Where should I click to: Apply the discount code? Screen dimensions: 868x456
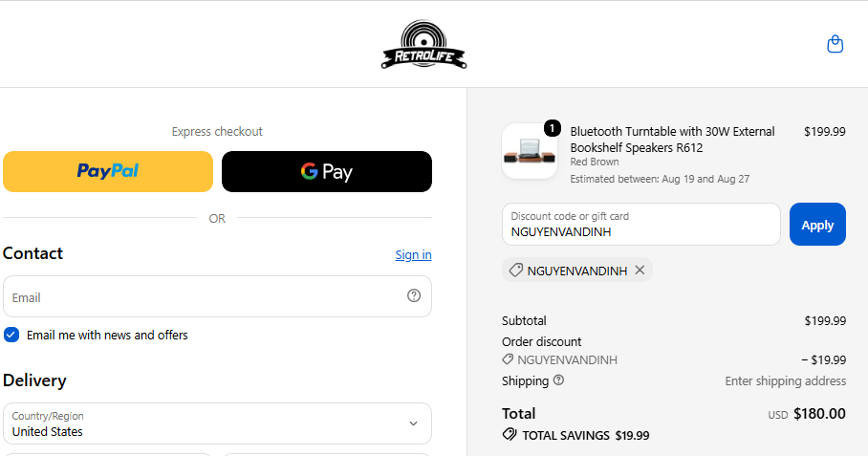click(x=817, y=224)
